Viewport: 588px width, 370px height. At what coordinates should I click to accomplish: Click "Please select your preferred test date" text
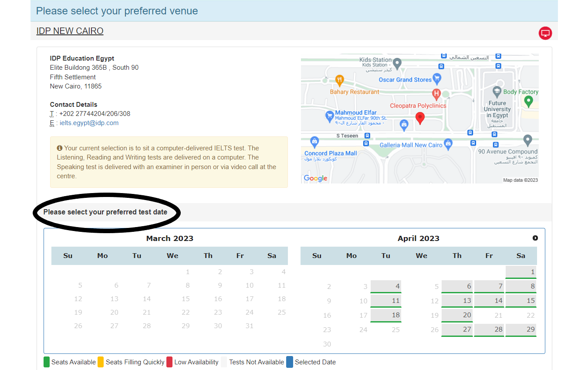105,212
